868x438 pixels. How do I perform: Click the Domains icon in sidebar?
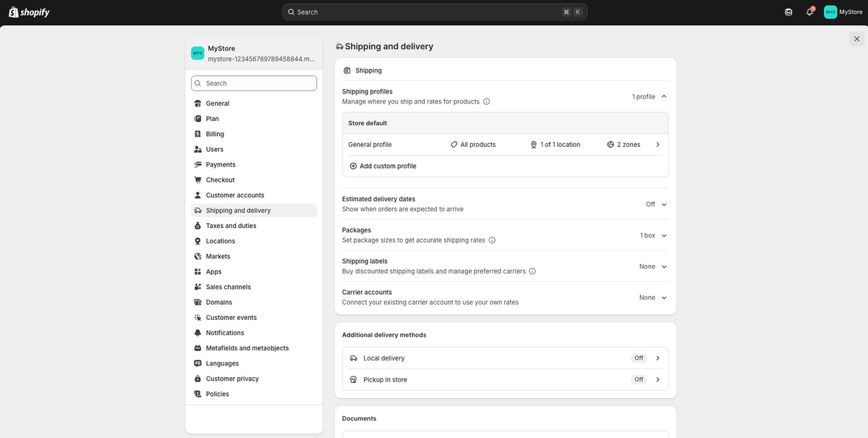pos(198,302)
